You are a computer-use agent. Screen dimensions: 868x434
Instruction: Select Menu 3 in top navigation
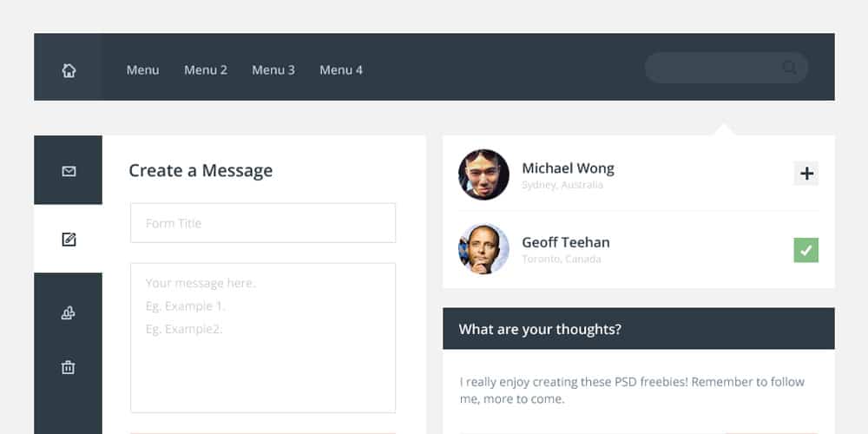[x=273, y=70]
